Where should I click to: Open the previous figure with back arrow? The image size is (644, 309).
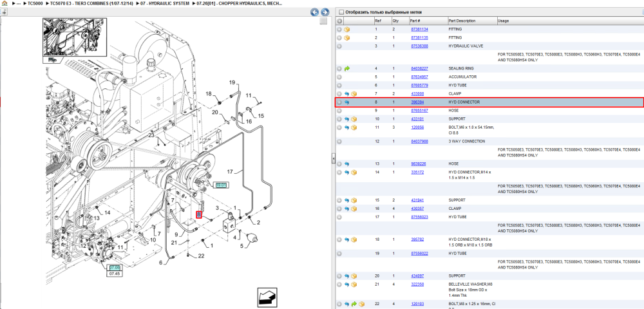pos(314,12)
